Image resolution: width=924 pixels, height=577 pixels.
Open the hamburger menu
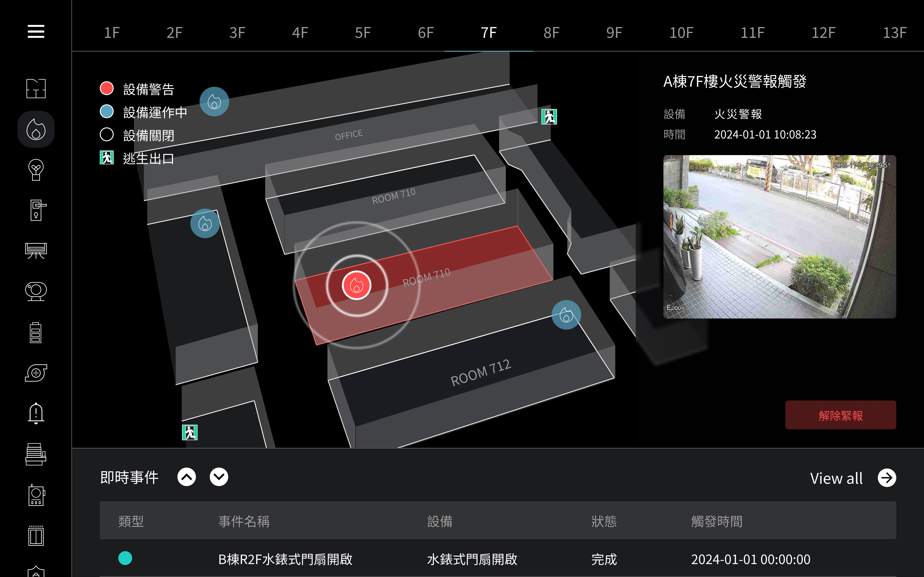[36, 31]
